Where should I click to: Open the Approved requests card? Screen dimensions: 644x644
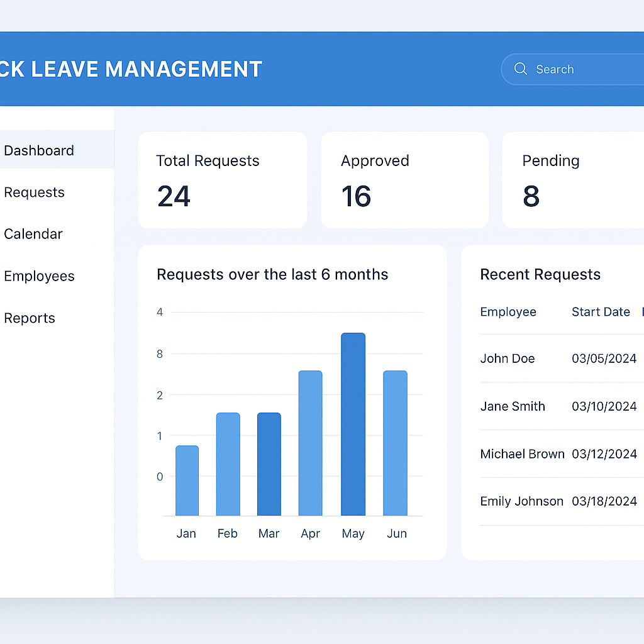pyautogui.click(x=404, y=180)
